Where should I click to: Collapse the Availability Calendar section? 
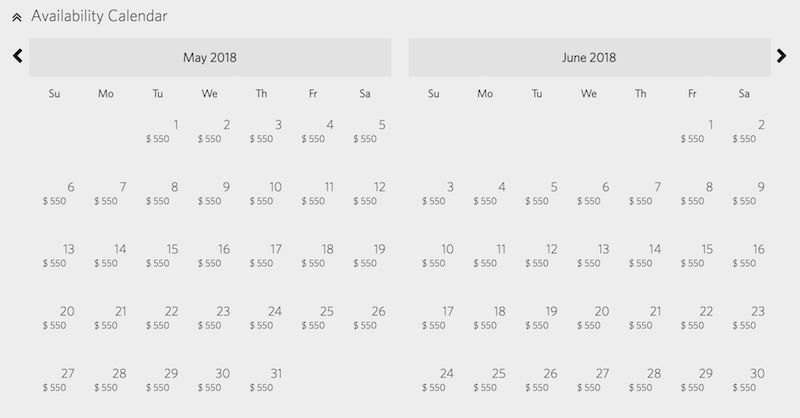tap(17, 17)
